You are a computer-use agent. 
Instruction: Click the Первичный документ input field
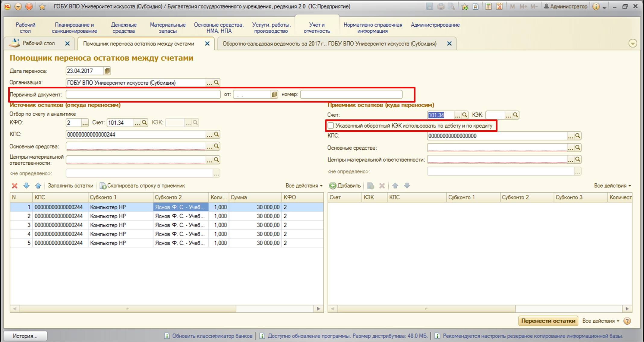(x=143, y=94)
